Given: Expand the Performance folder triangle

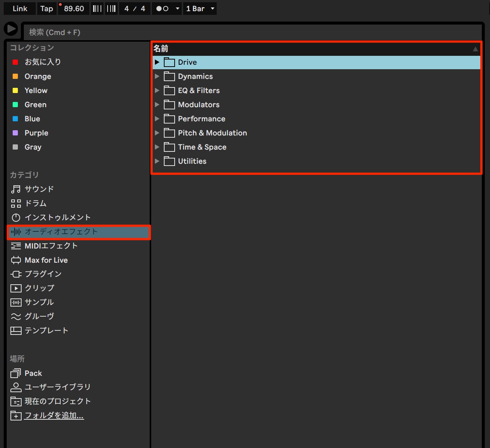Looking at the screenshot, I should (157, 119).
